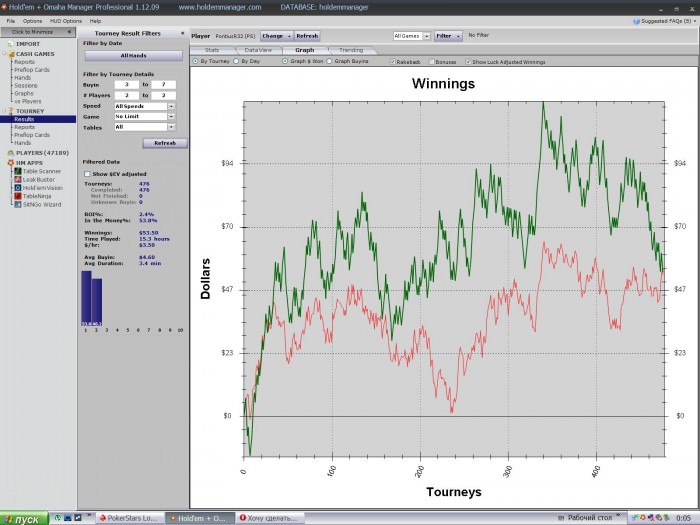
Task: Enable Show $EV adjusted checkbox
Action: (88, 174)
